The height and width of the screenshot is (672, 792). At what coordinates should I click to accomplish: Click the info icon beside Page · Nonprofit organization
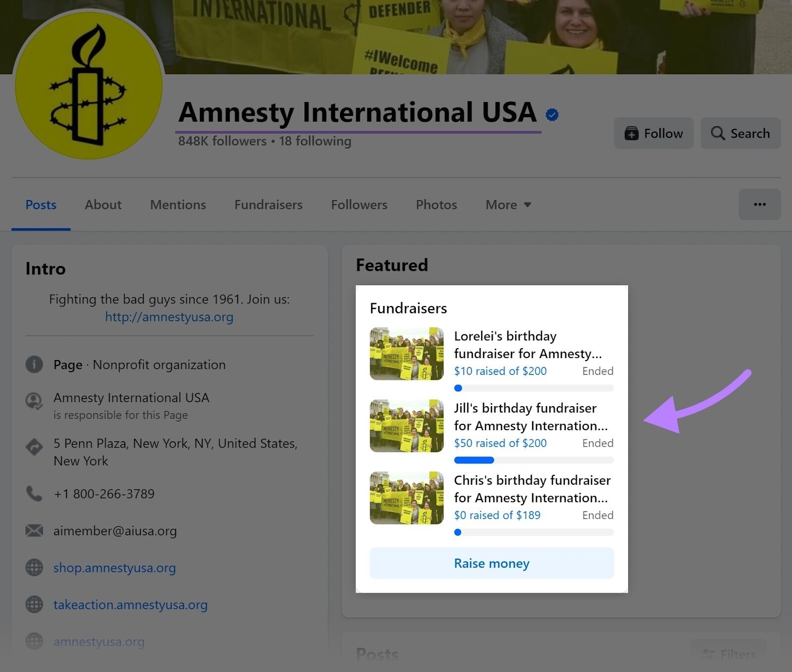(x=34, y=364)
